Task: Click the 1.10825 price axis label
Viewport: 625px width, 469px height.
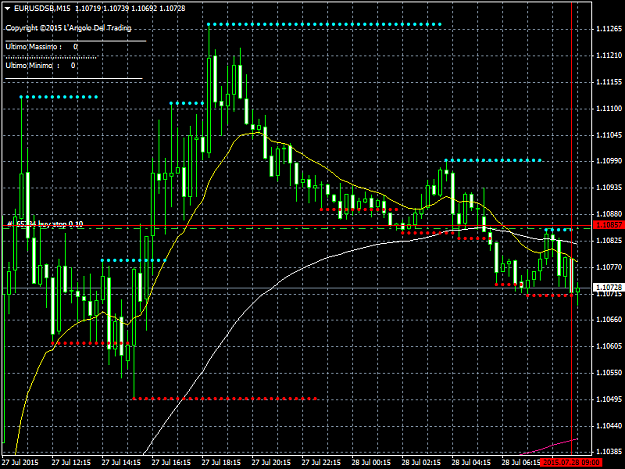Action: click(x=609, y=240)
